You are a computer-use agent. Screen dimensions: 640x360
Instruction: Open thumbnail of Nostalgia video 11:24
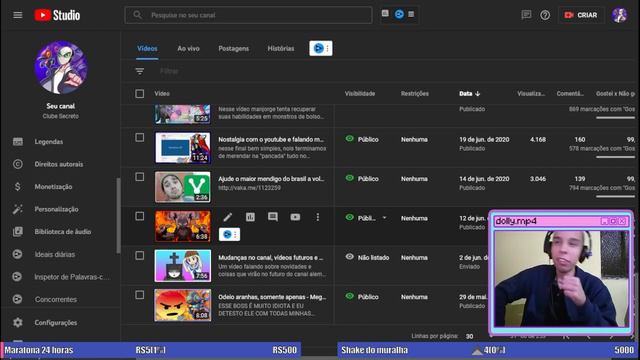[182, 147]
